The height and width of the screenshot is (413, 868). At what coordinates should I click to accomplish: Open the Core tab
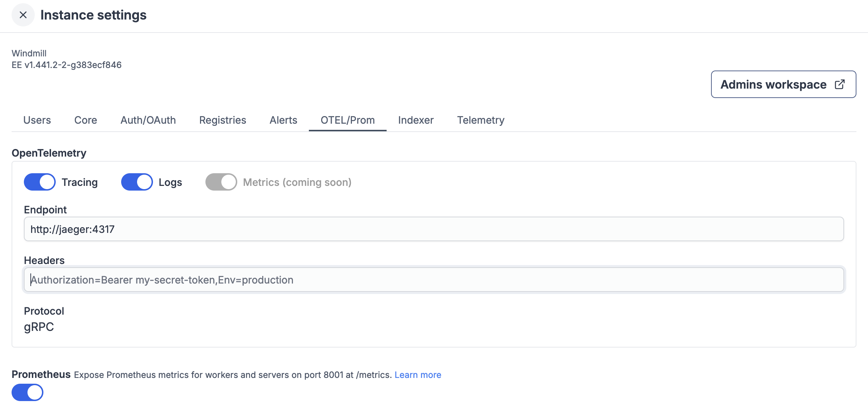coord(86,120)
